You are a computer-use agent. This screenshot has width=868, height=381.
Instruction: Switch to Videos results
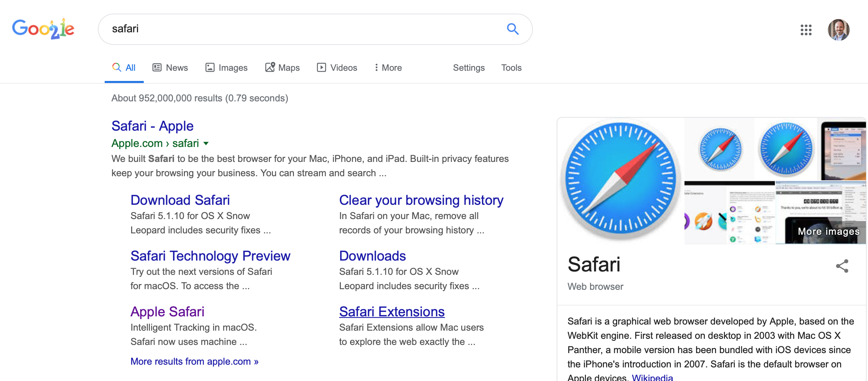(337, 68)
